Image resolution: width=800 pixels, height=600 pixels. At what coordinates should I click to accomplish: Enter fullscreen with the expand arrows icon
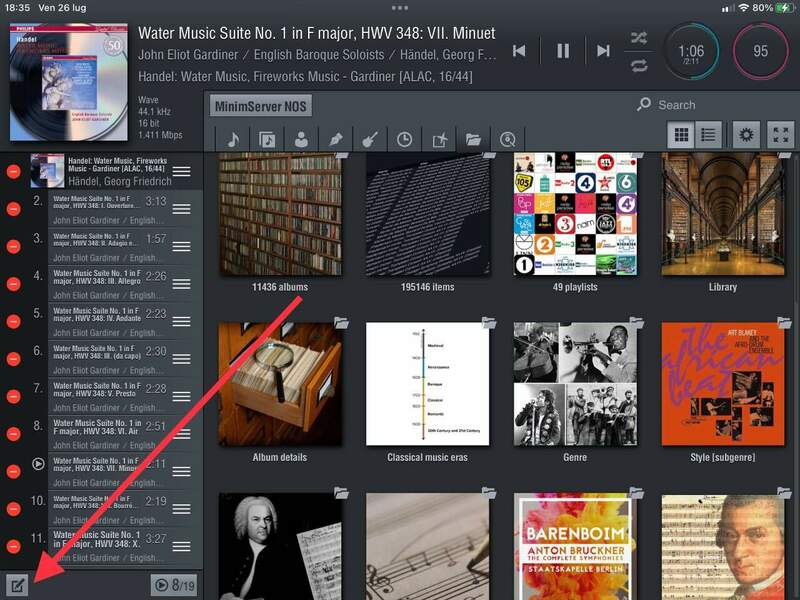780,135
